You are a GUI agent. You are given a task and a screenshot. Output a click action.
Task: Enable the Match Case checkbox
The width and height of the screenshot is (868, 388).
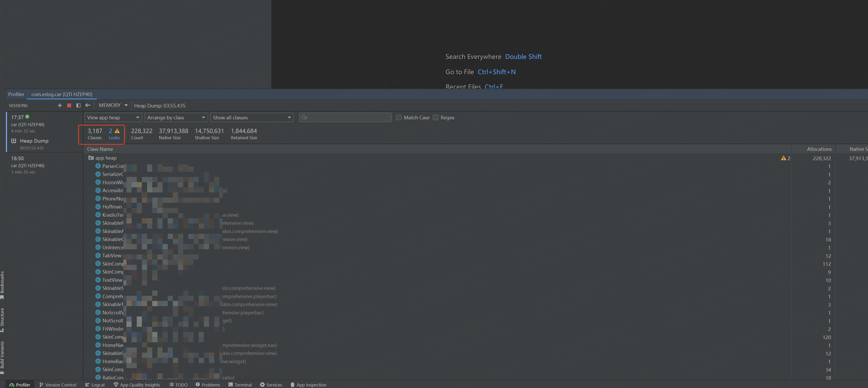(x=399, y=118)
